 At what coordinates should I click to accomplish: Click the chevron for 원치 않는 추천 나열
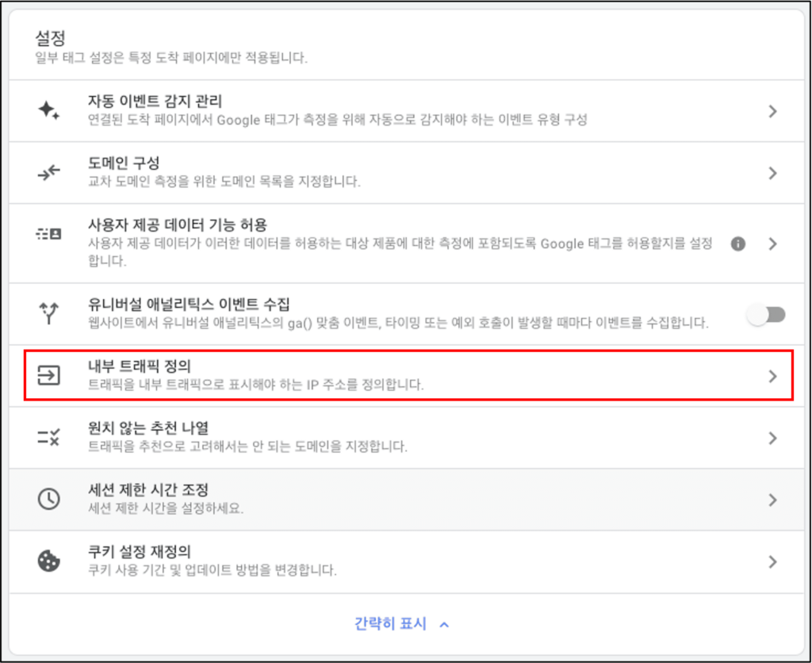click(x=772, y=439)
